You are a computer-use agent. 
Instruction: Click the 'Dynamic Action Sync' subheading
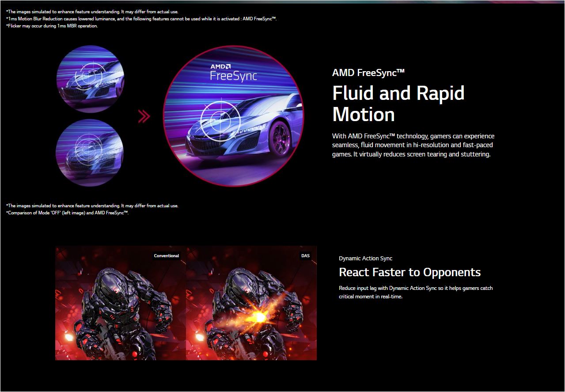(366, 259)
